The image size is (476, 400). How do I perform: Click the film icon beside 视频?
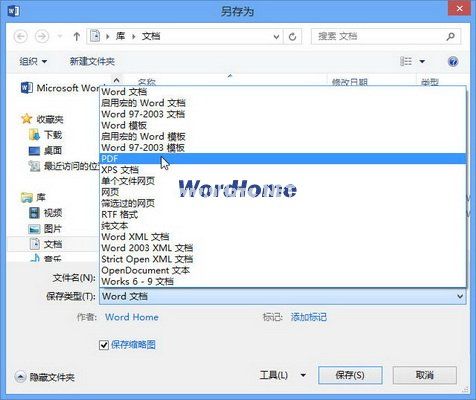[34, 213]
